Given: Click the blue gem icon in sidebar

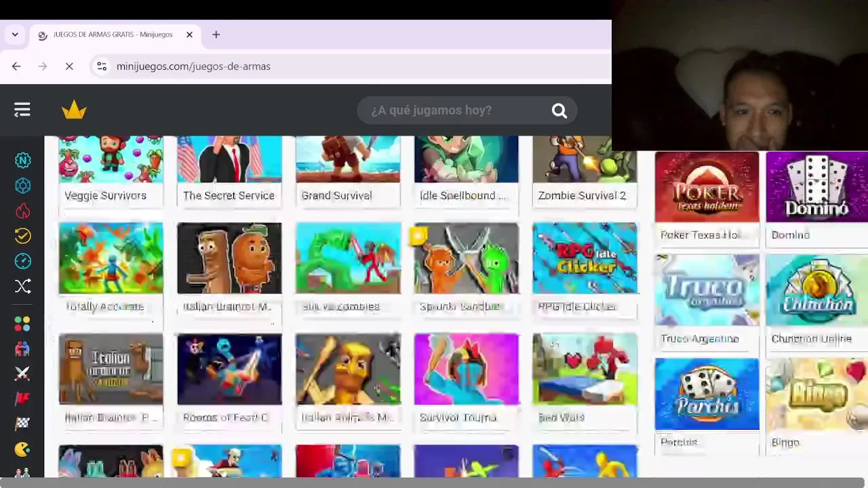Looking at the screenshot, I should point(23,186).
